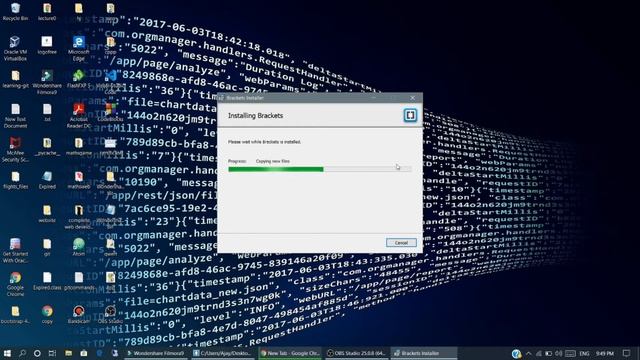
Task: Select the flights_files folder on desktop
Action: 15,180
